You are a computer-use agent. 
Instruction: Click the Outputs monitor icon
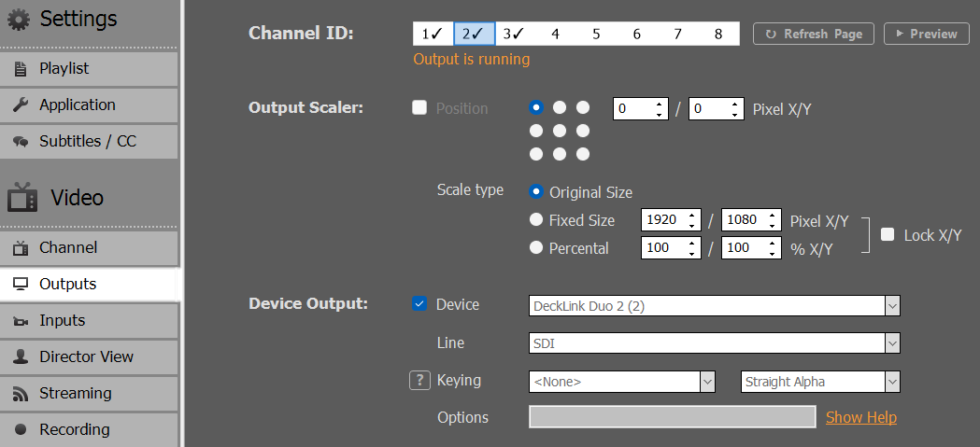[21, 285]
